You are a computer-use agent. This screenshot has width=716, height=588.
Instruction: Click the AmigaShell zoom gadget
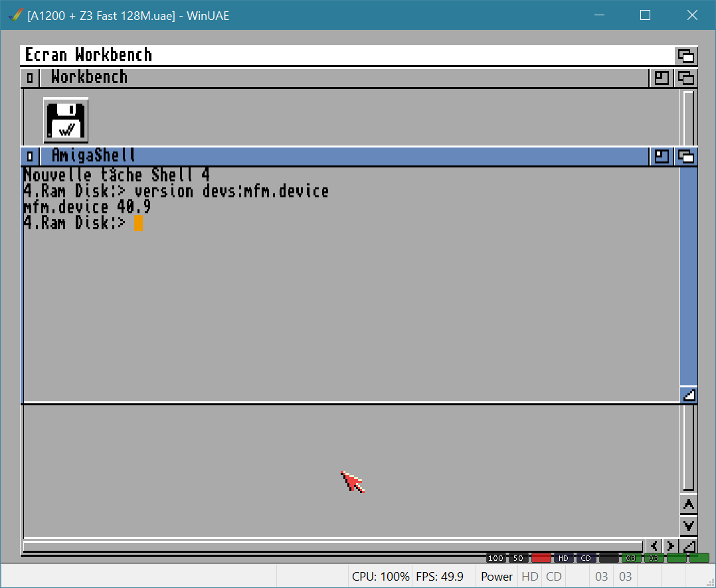point(662,157)
